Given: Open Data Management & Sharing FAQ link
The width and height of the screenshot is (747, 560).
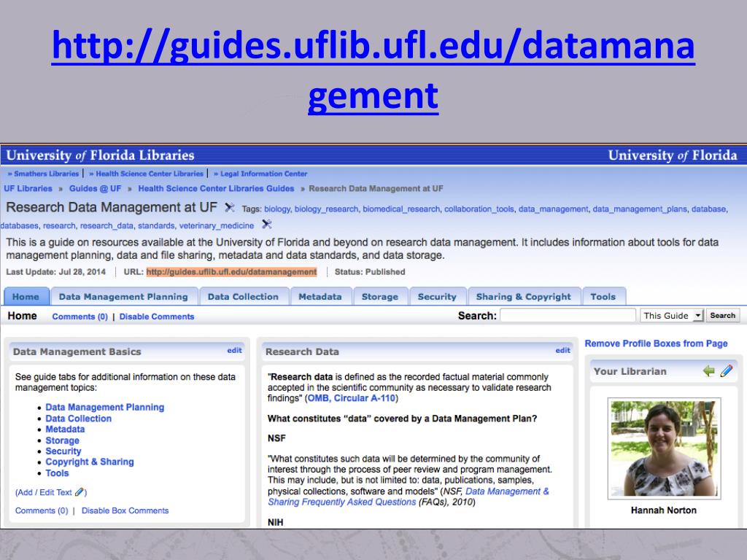Looking at the screenshot, I should coord(409,497).
